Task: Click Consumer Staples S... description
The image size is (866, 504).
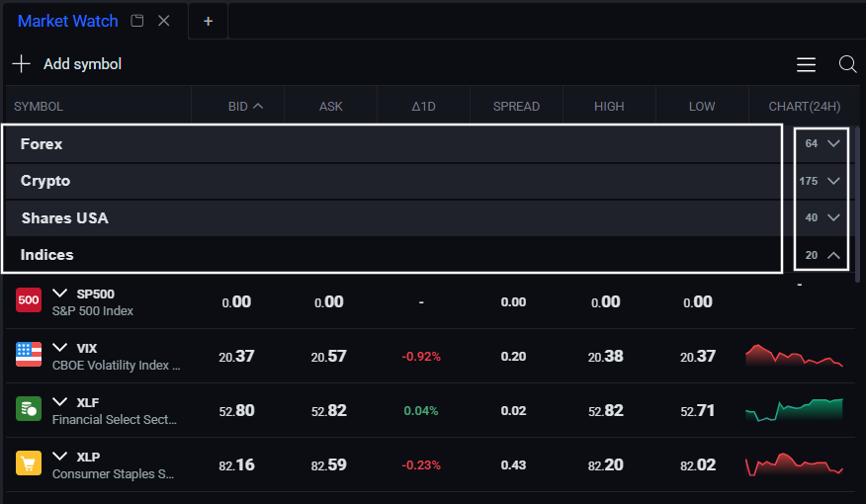Action: pos(114,474)
